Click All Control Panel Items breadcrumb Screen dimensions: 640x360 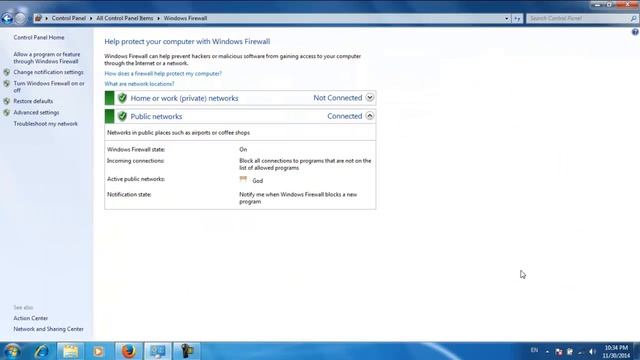pyautogui.click(x=124, y=18)
